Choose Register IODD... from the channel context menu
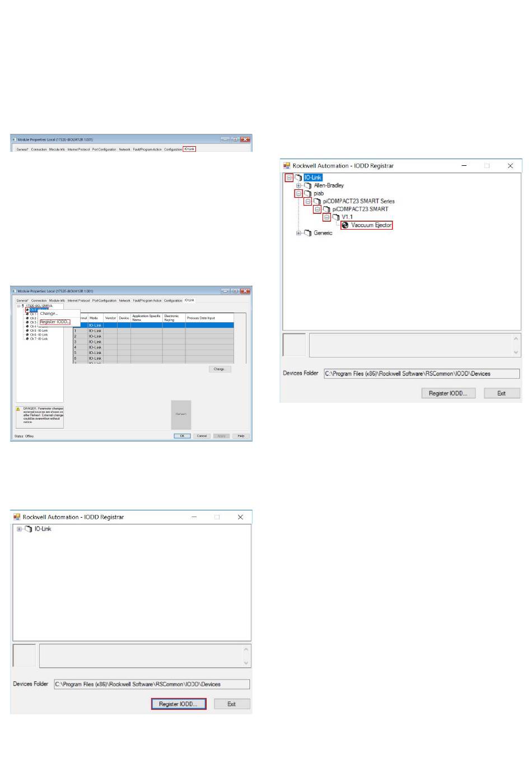 [x=55, y=322]
